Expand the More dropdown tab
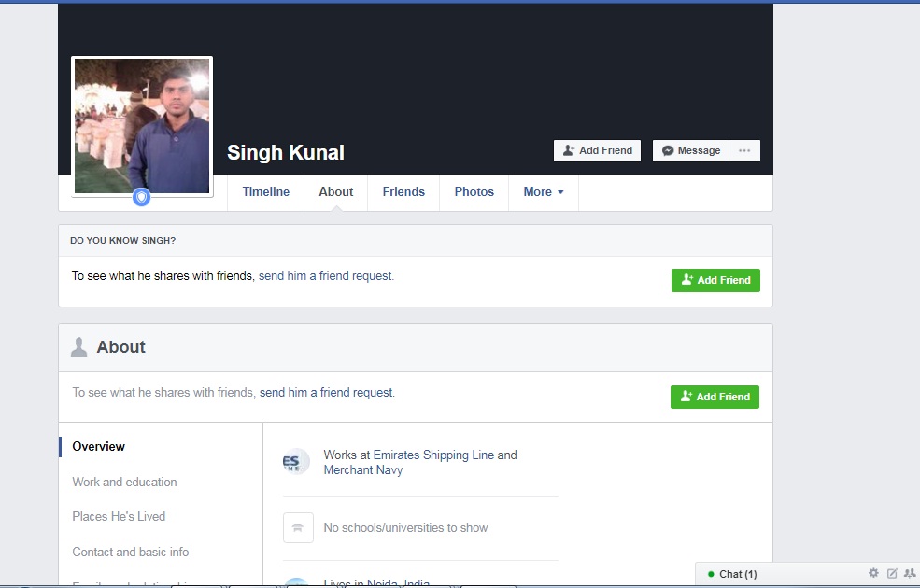 (x=543, y=192)
